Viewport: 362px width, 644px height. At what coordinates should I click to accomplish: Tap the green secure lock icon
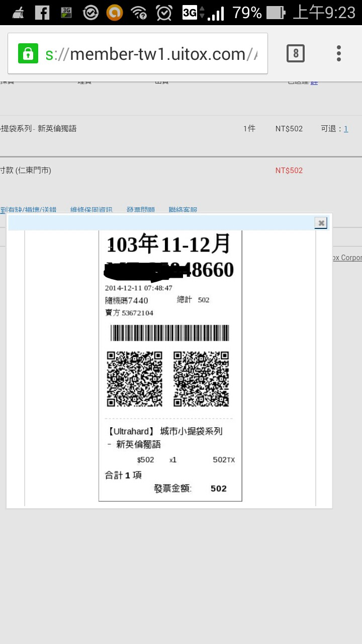pyautogui.click(x=28, y=53)
